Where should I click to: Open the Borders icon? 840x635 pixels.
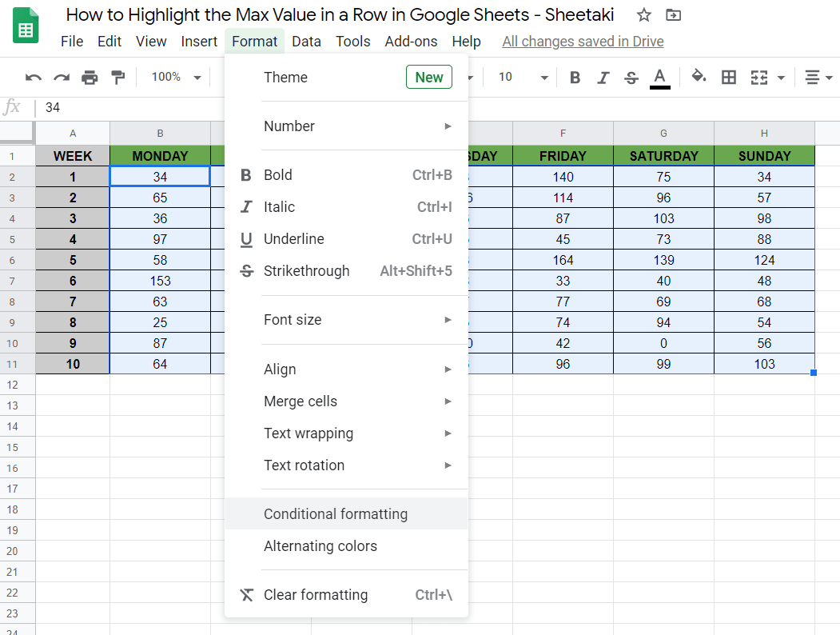coord(728,77)
